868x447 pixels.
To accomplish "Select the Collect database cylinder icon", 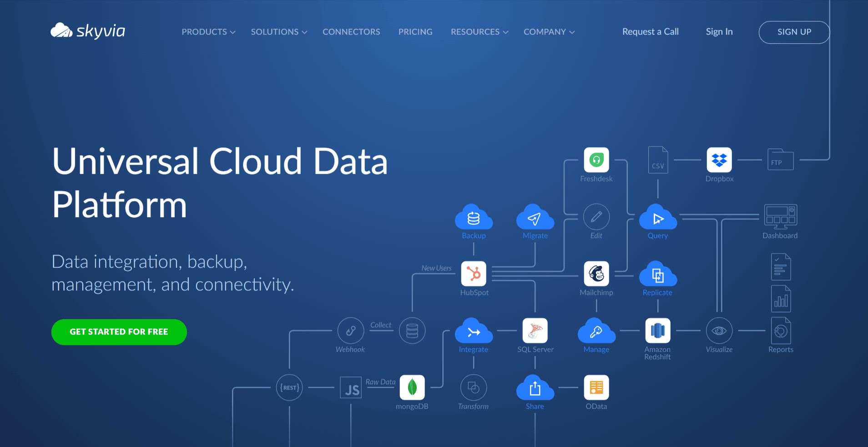I will pos(412,330).
